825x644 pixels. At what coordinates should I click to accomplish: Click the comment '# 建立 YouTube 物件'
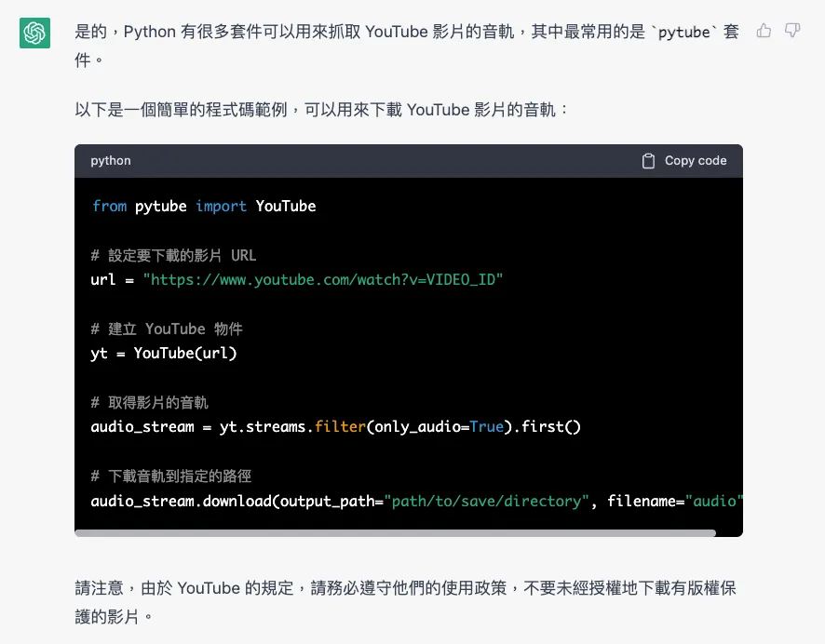click(167, 329)
